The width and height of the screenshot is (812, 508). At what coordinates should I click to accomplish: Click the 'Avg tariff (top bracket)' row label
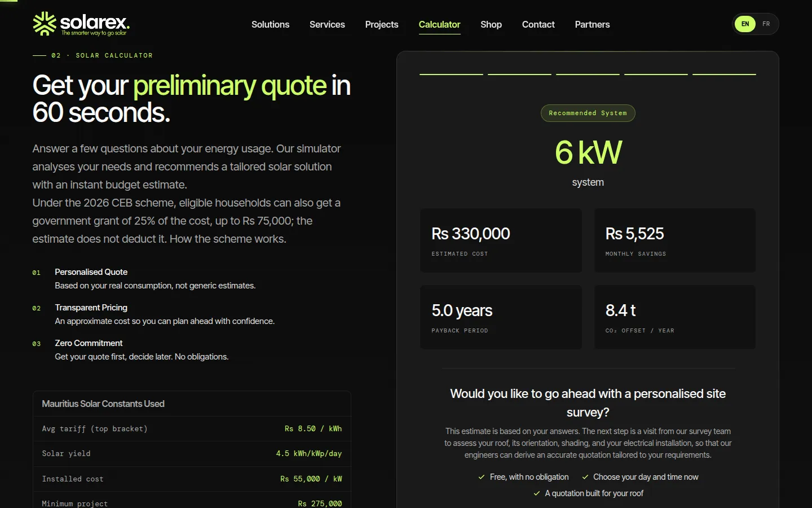(95, 428)
